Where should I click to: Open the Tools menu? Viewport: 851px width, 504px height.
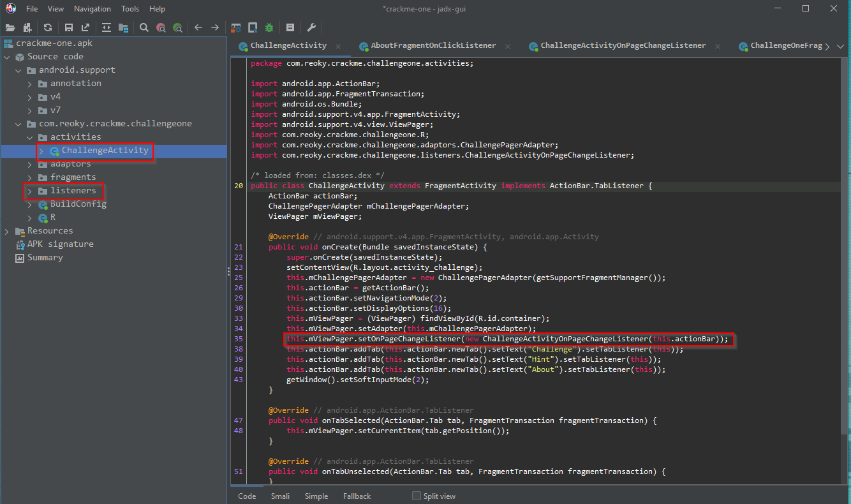pos(130,9)
